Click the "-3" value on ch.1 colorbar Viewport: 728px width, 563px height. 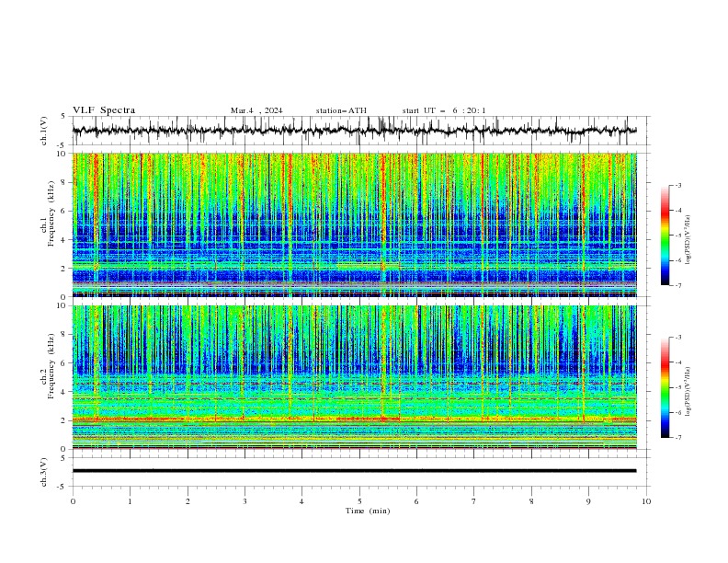(x=678, y=185)
